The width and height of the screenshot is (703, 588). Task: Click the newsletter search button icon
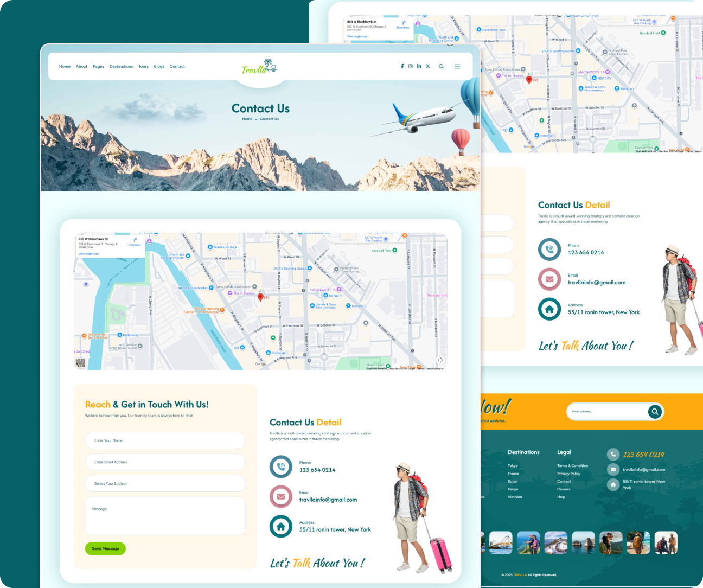click(x=655, y=412)
